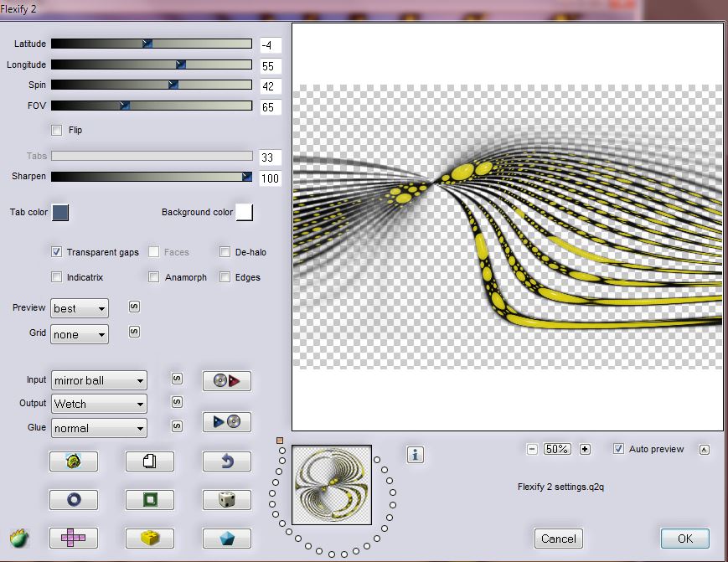Click the 50% zoom field
The width and height of the screenshot is (728, 562).
tap(558, 449)
